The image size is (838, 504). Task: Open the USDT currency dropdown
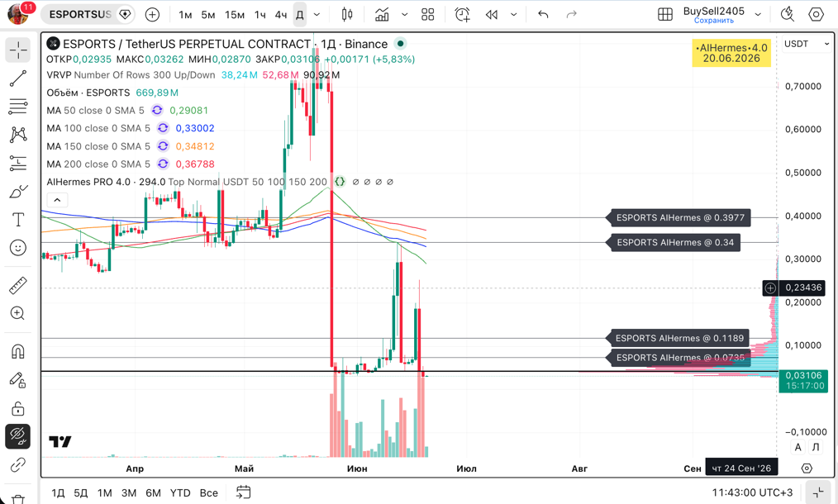pyautogui.click(x=807, y=44)
